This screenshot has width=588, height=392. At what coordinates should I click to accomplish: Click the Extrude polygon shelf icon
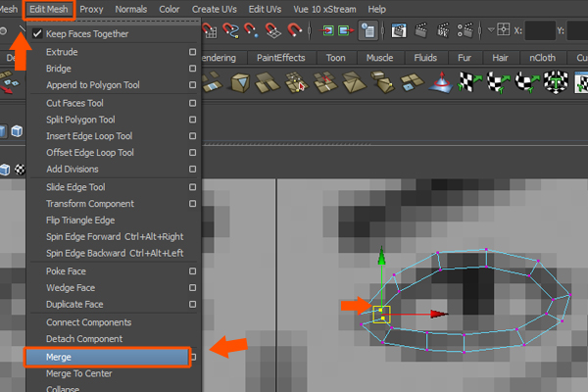point(383,82)
